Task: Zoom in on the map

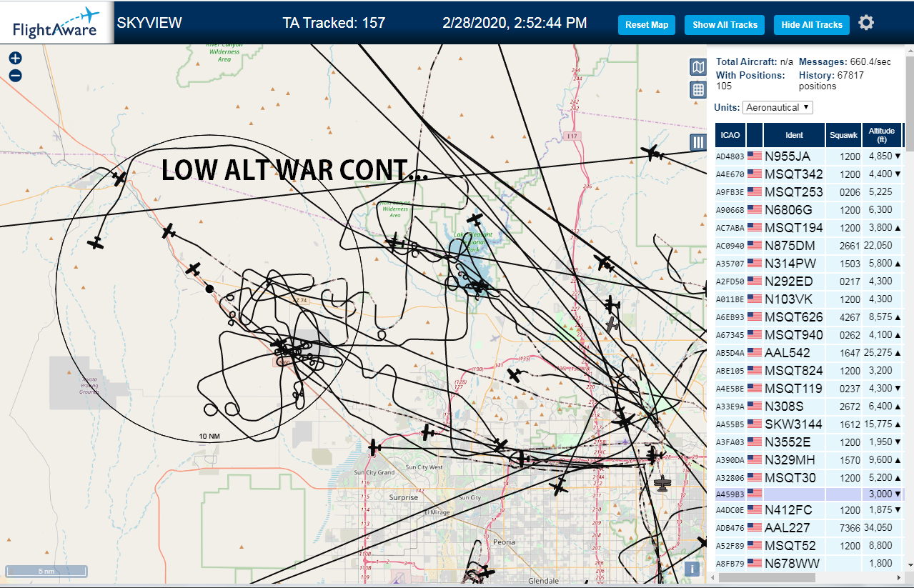Action: click(15, 59)
